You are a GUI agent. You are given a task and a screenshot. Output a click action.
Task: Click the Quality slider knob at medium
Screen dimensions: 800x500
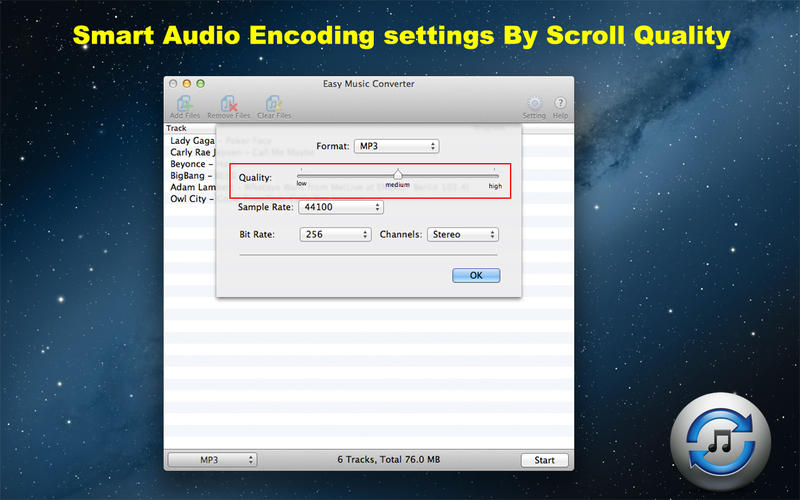coord(398,174)
